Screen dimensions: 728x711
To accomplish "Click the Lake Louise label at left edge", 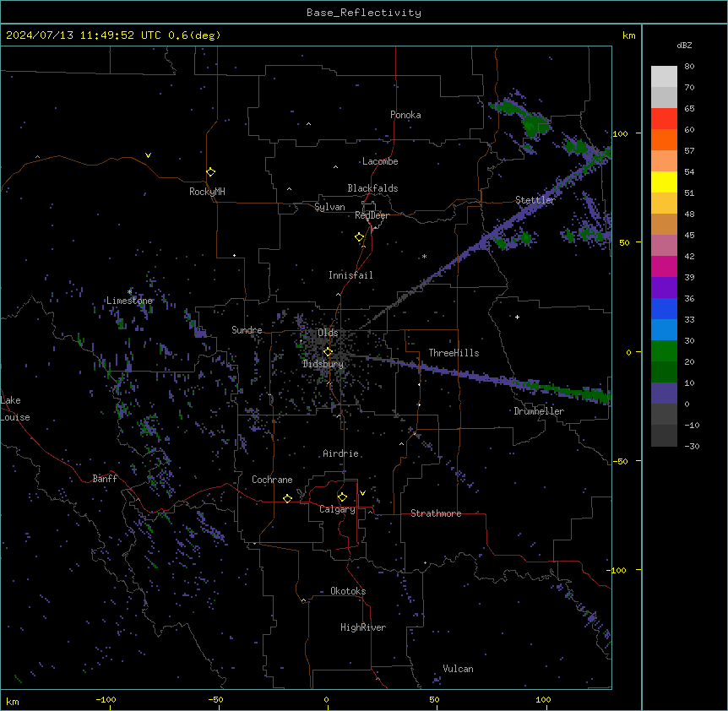I will (x=15, y=409).
